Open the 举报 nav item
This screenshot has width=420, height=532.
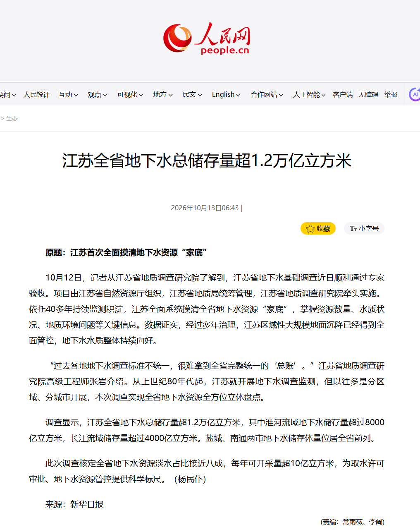391,95
